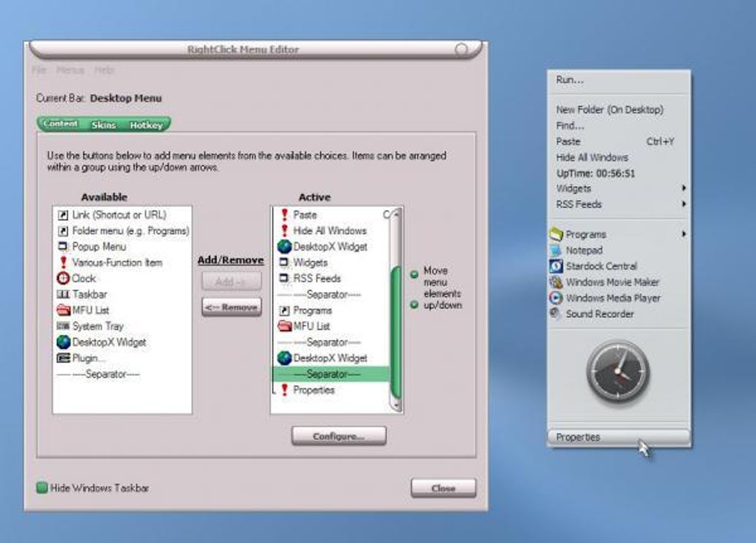Image resolution: width=756 pixels, height=543 pixels.
Task: Expand the Programs submenu arrow
Action: [683, 234]
